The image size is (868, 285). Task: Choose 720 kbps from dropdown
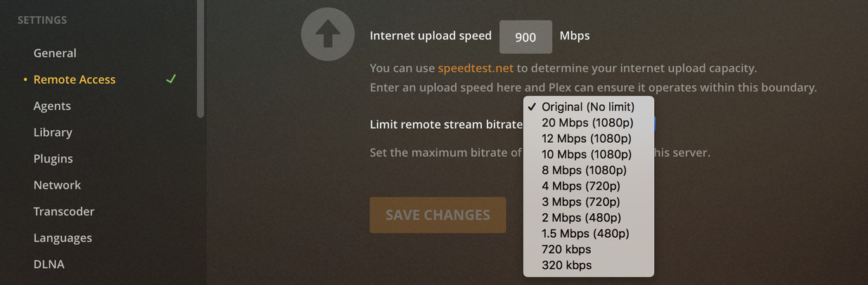[589, 249]
